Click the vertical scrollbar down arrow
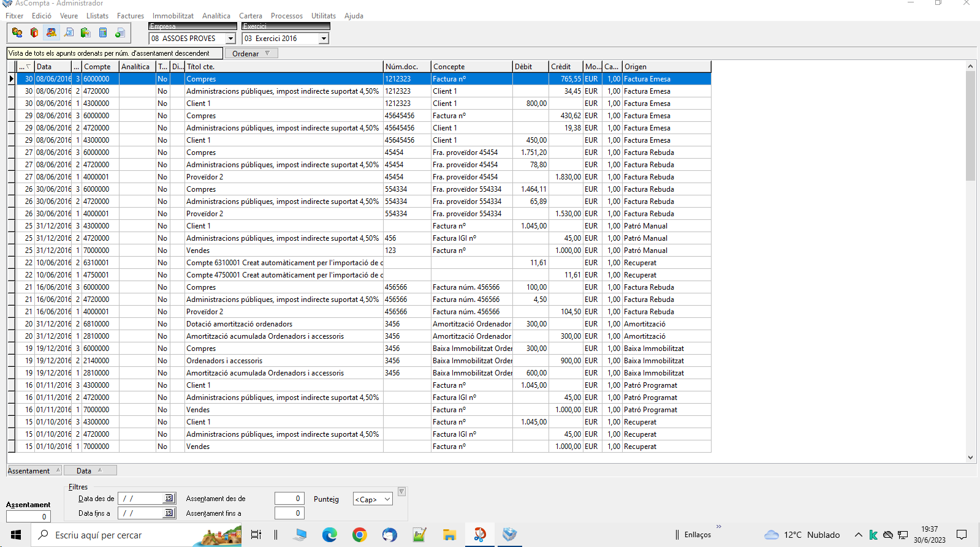The height and width of the screenshot is (547, 980). (x=970, y=457)
